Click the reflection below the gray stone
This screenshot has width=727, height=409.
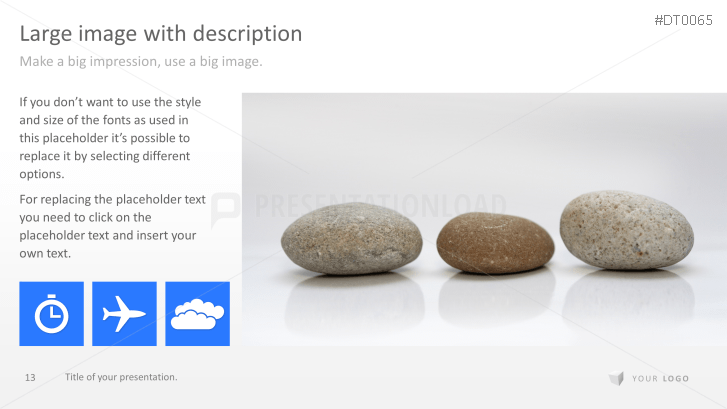355,301
